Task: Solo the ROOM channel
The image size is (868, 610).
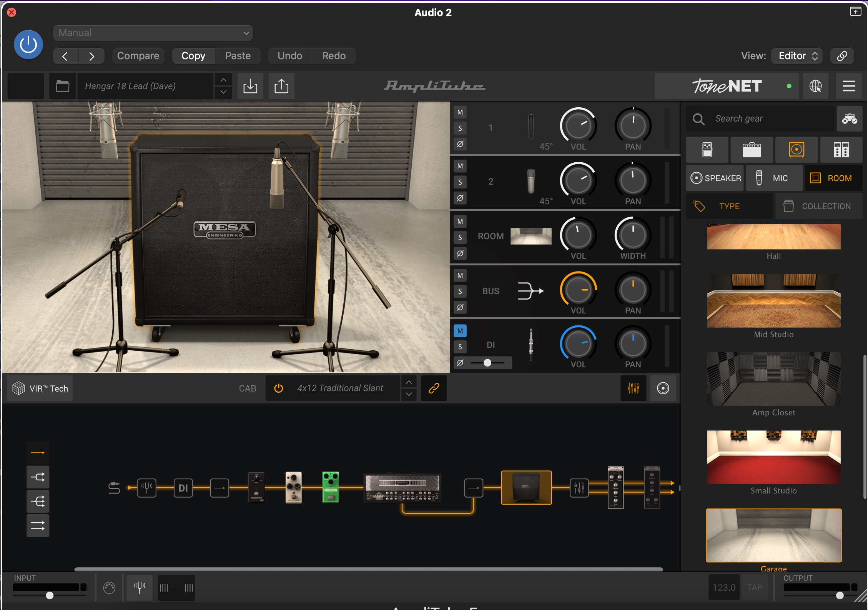Action: [460, 237]
